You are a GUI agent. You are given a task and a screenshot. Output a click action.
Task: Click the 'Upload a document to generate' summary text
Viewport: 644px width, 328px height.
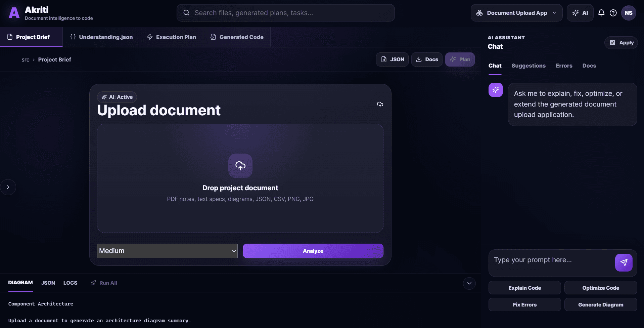(x=99, y=321)
